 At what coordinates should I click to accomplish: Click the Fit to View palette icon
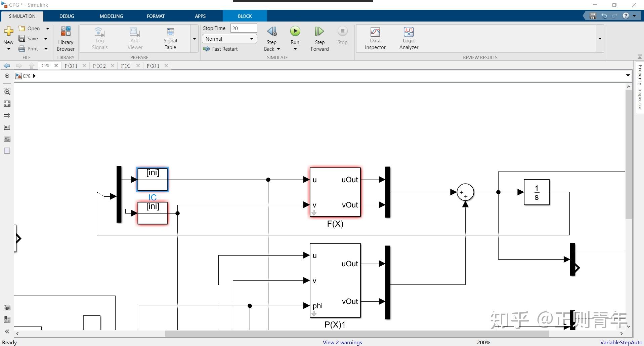point(7,104)
